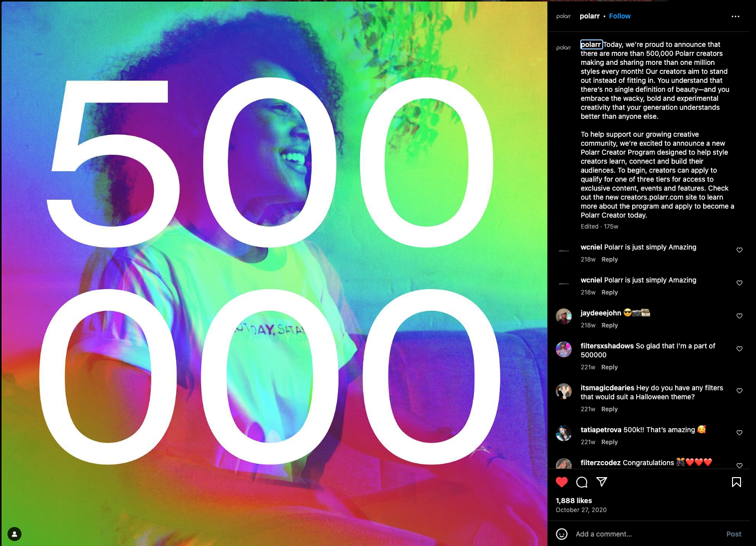Reply to the second wcniel comment
756x546 pixels.
(610, 292)
